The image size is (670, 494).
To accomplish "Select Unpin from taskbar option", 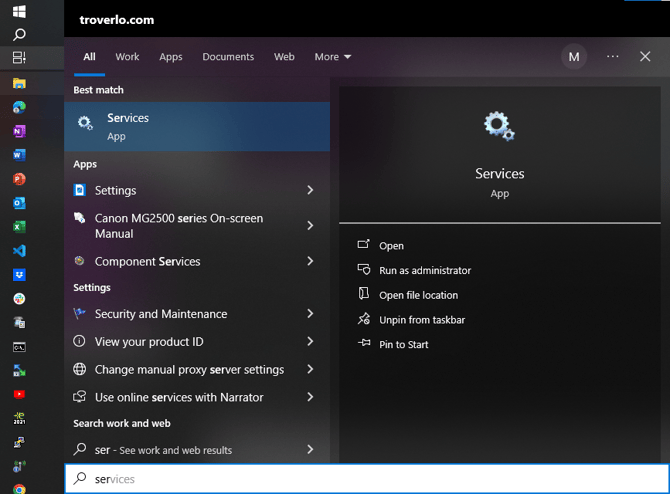I will [x=422, y=320].
